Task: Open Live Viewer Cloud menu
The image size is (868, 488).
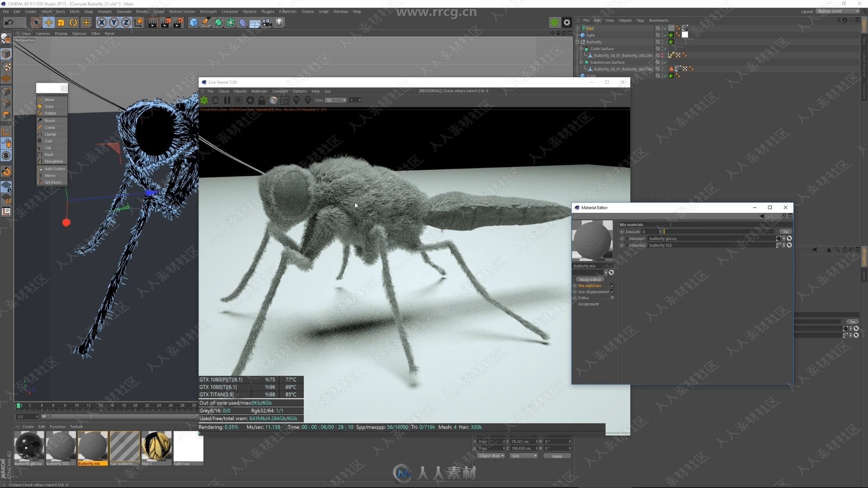Action: click(223, 91)
